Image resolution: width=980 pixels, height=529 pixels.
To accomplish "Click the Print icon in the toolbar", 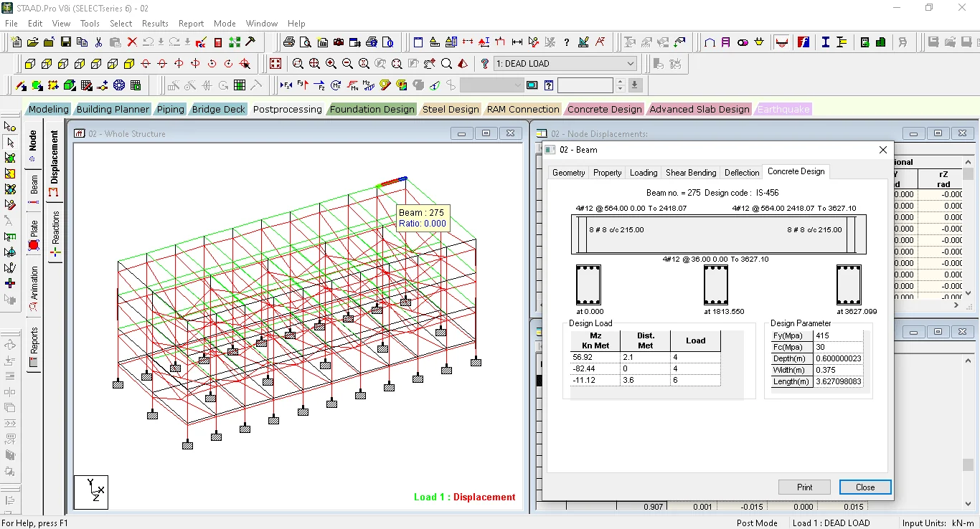I will pos(289,42).
